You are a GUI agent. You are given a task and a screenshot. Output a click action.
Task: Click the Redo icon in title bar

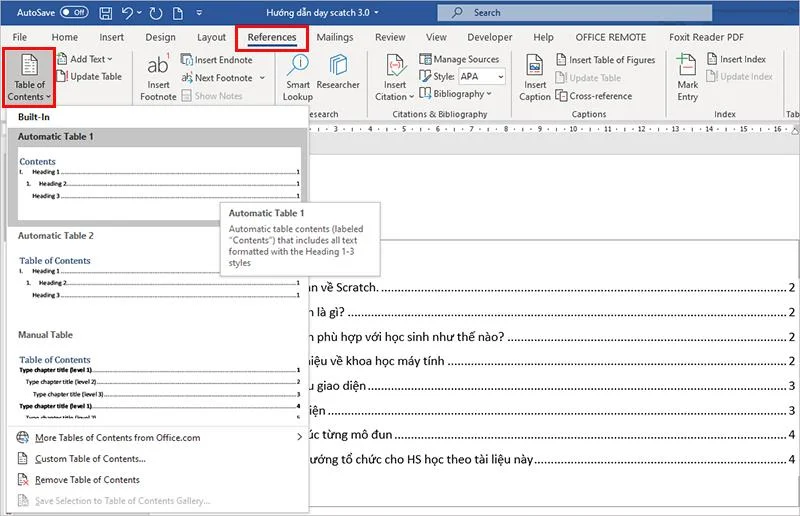click(x=156, y=13)
